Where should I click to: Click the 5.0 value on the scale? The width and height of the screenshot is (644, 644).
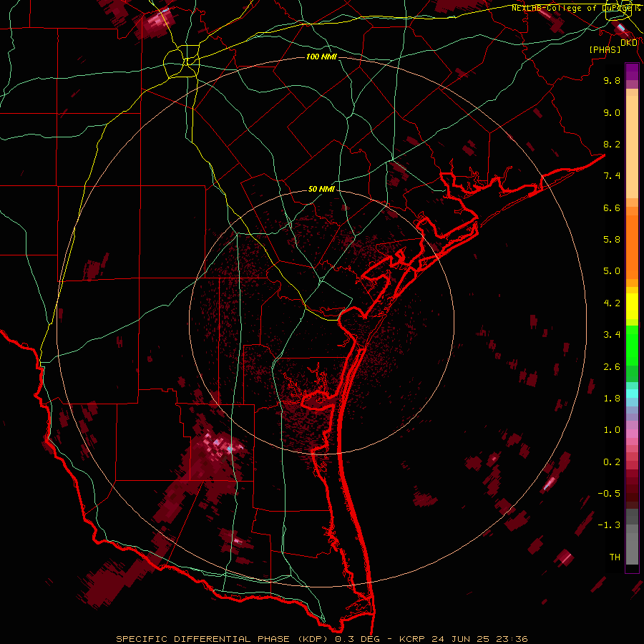612,271
